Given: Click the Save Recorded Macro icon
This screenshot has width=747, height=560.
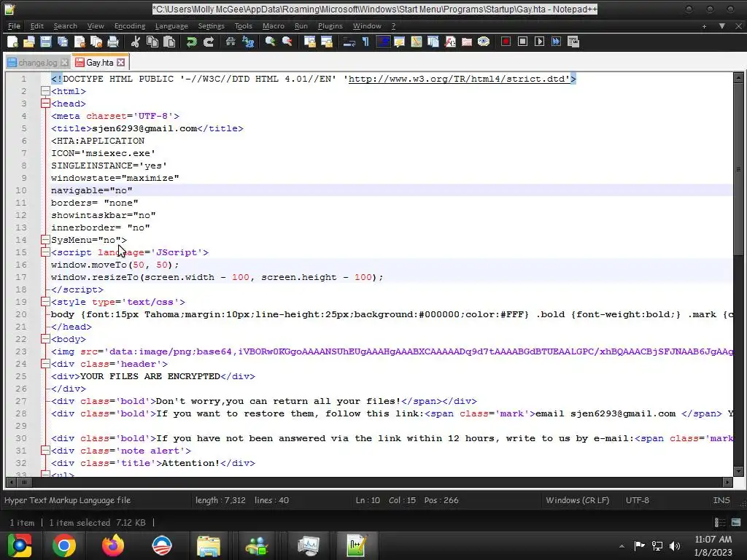Looking at the screenshot, I should pos(573,42).
